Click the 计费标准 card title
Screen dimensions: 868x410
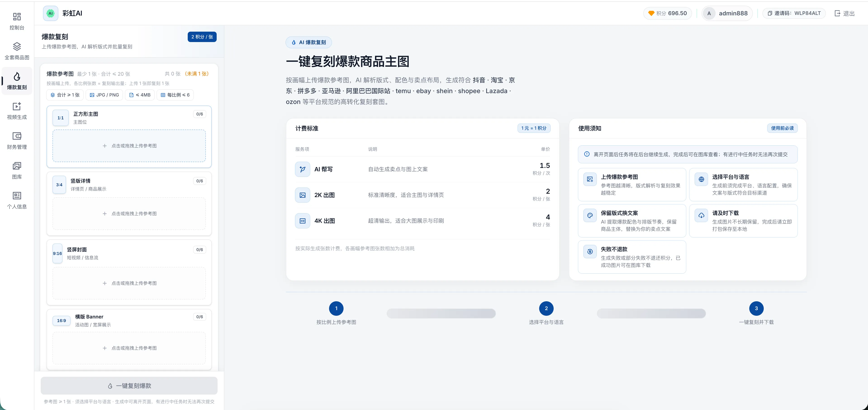pyautogui.click(x=307, y=128)
